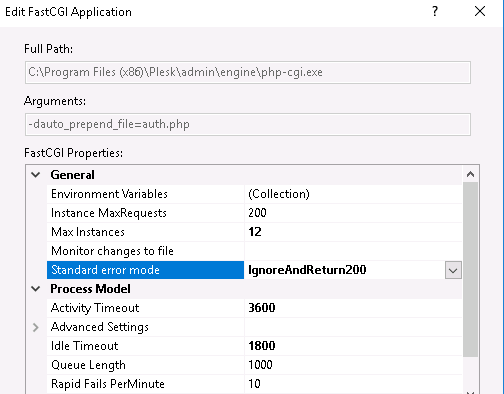Click the Arguments field
The width and height of the screenshot is (504, 394).
point(248,124)
